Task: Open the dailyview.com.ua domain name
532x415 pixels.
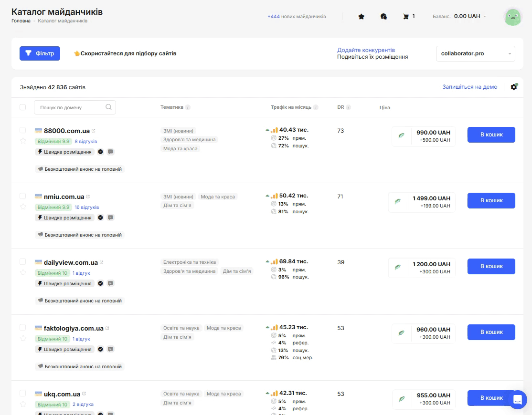Action: click(x=71, y=262)
